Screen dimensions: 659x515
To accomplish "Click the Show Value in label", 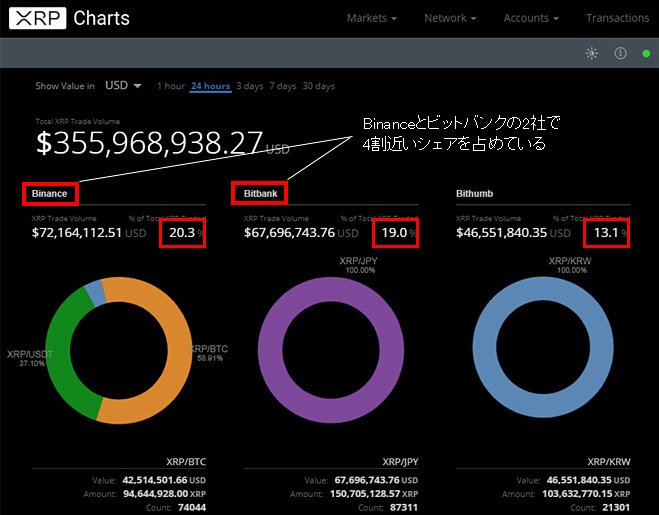I will coord(65,86).
